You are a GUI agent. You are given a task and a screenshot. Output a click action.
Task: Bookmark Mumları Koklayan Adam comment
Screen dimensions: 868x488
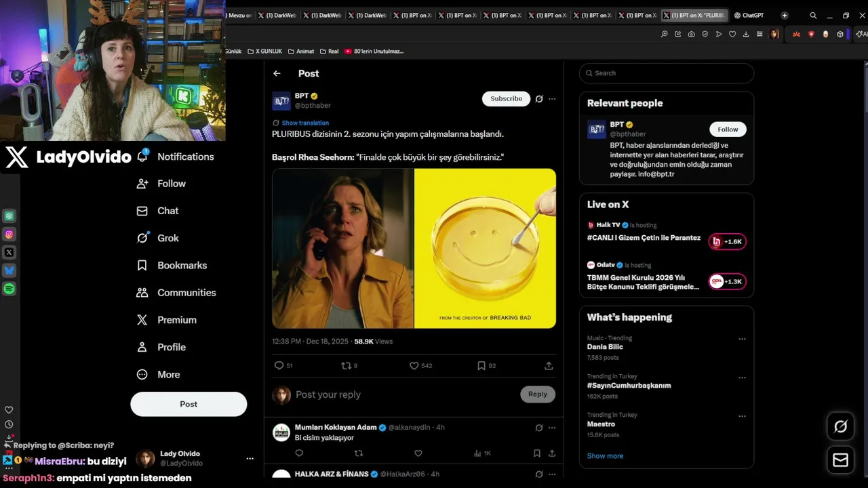tap(536, 453)
